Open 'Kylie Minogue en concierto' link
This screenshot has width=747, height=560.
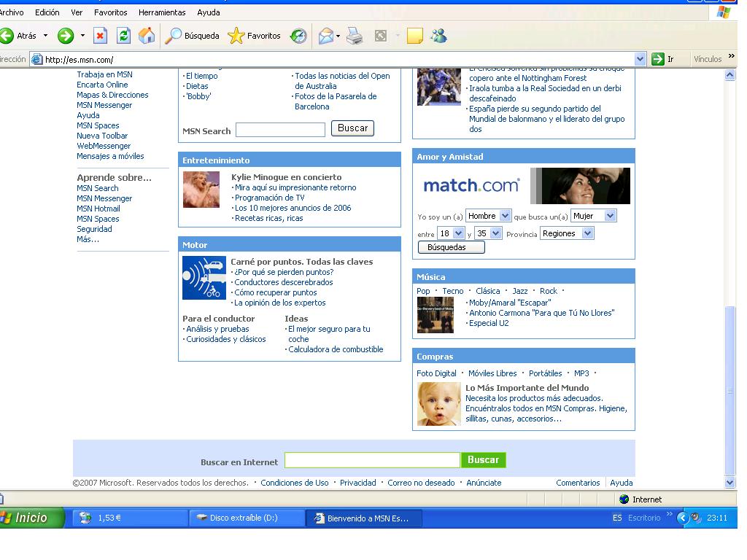(x=286, y=177)
